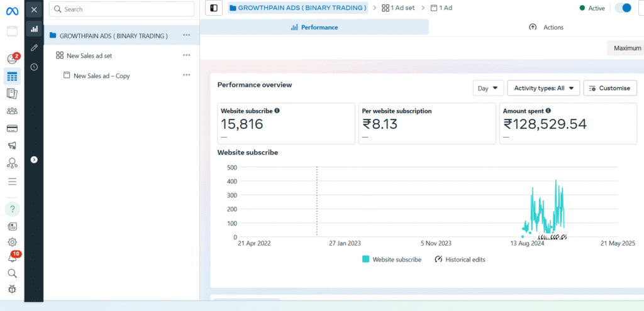Viewport: 644px width, 311px height.
Task: Open the Audiences people icon
Action: (x=12, y=111)
